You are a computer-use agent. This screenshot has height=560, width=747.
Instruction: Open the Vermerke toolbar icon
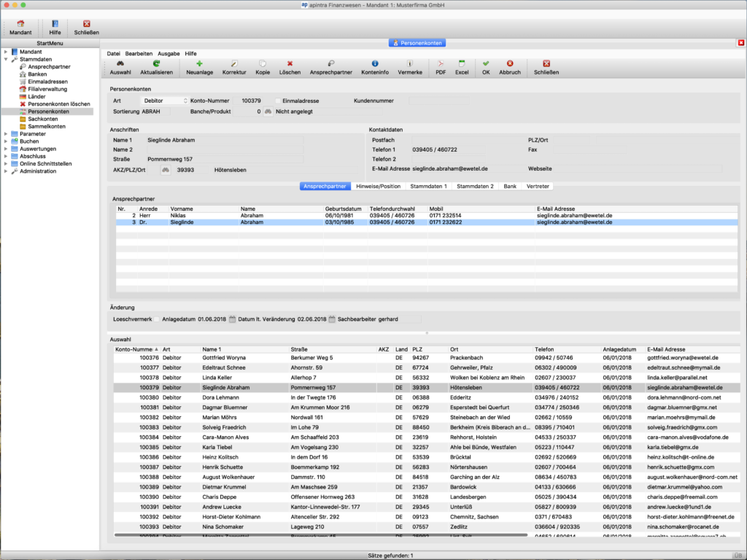pos(410,64)
